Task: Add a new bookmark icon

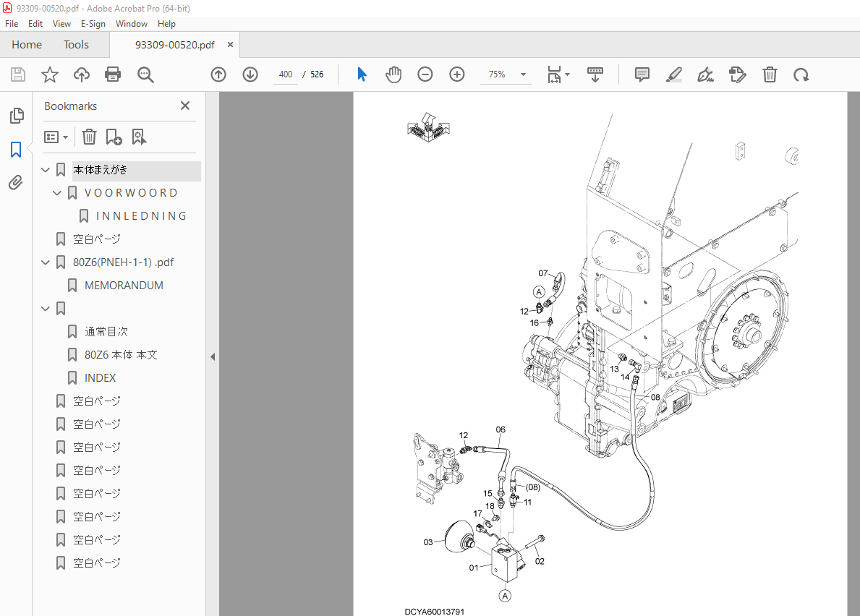Action: pyautogui.click(x=114, y=137)
